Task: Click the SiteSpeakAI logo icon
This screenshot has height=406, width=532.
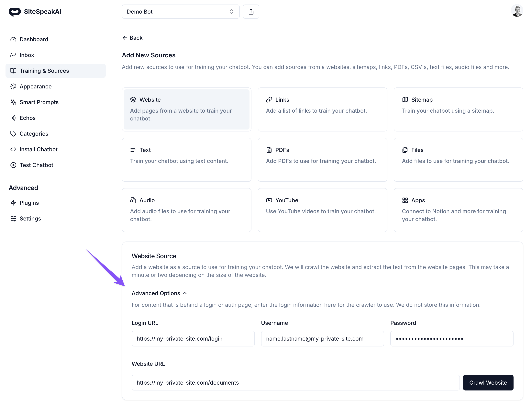Action: (x=15, y=12)
